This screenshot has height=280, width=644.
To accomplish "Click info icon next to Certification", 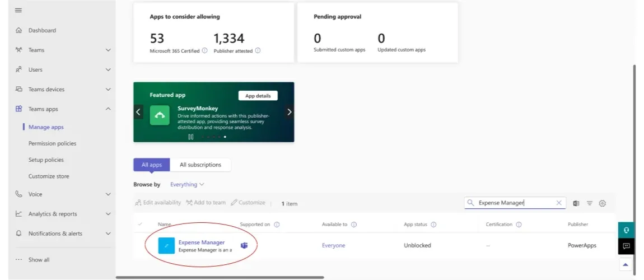I will click(x=519, y=225).
